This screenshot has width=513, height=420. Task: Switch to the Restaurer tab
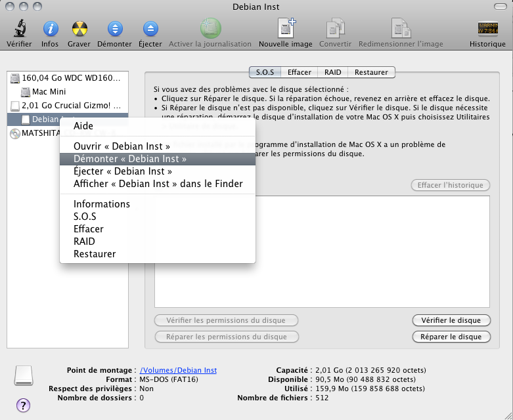[371, 72]
